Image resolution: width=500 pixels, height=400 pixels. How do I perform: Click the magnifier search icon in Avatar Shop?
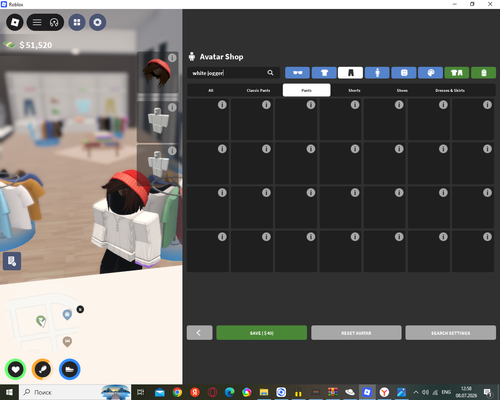click(x=270, y=73)
